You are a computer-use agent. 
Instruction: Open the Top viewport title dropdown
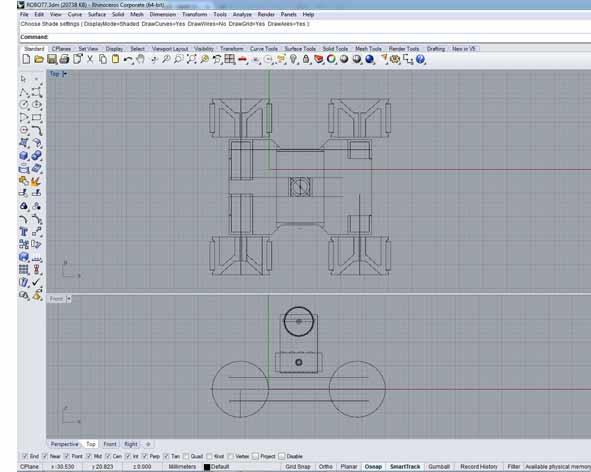(x=65, y=74)
